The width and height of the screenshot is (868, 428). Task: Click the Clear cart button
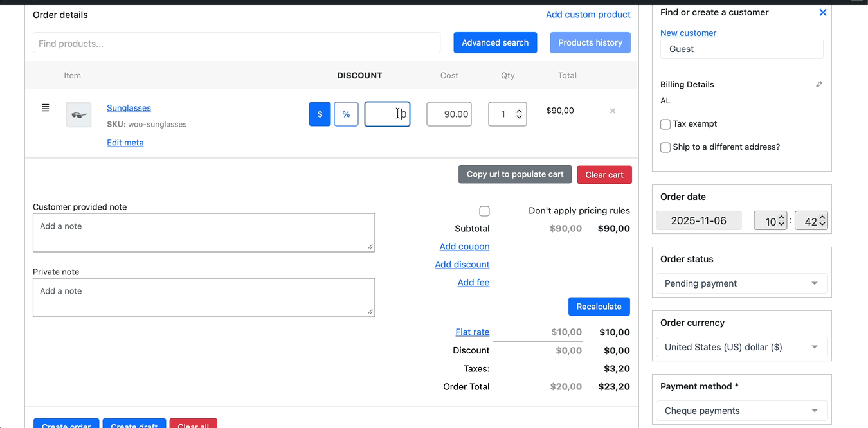[x=604, y=175]
